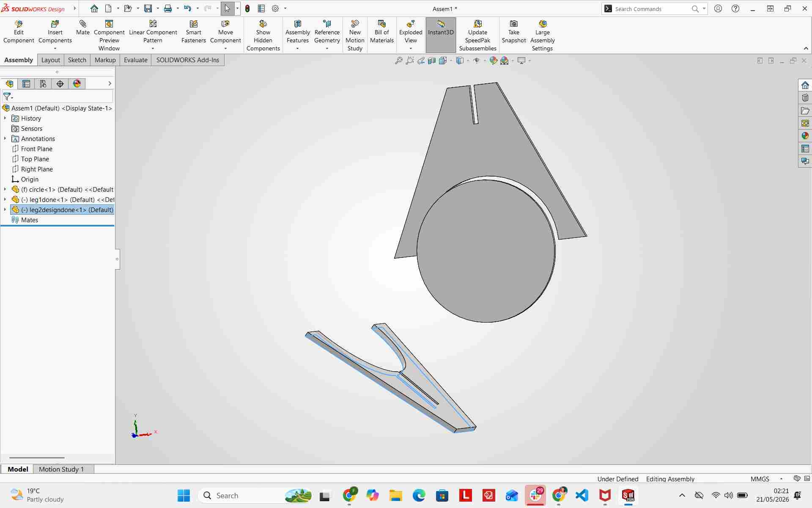Select the Sensors folder

tap(32, 129)
